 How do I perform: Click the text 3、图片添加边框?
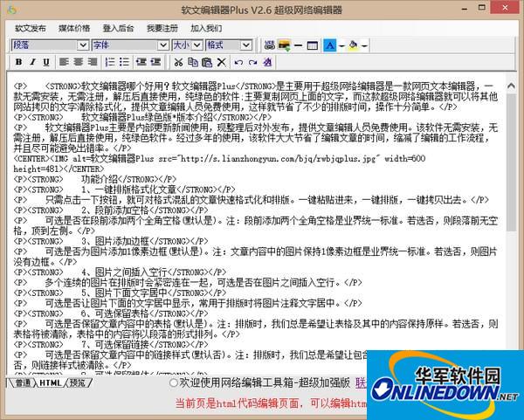pos(115,241)
